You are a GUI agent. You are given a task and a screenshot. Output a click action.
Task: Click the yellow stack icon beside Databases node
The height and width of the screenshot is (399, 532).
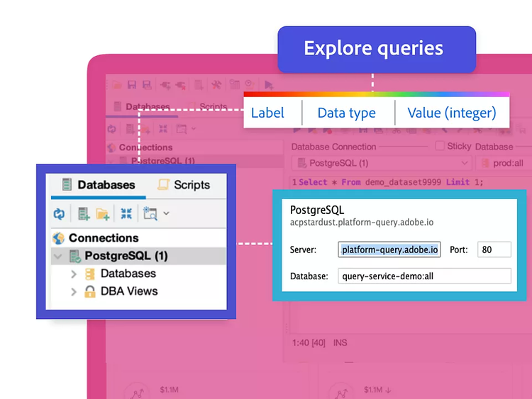90,274
